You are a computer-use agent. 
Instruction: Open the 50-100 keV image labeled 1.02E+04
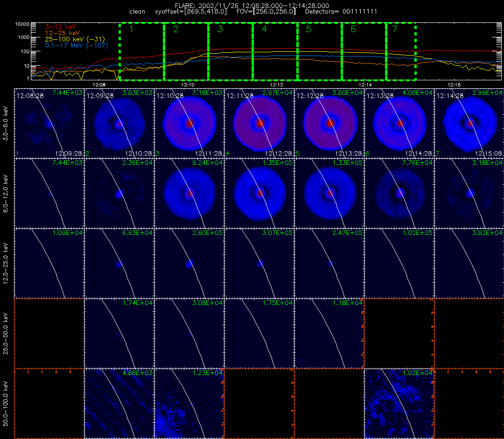pyautogui.click(x=399, y=404)
